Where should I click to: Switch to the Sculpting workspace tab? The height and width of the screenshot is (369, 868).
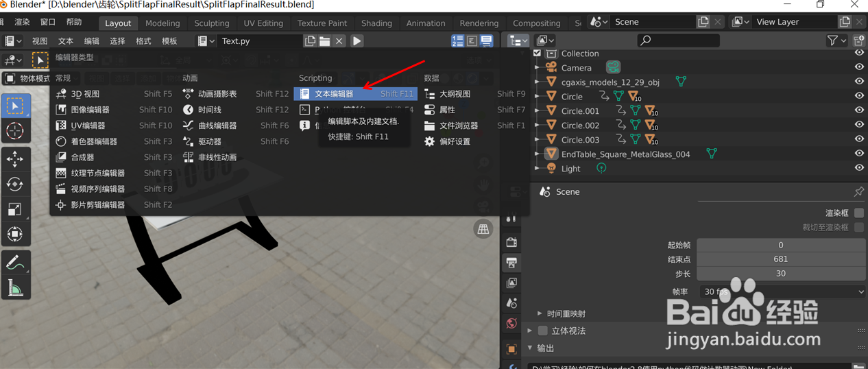point(212,23)
